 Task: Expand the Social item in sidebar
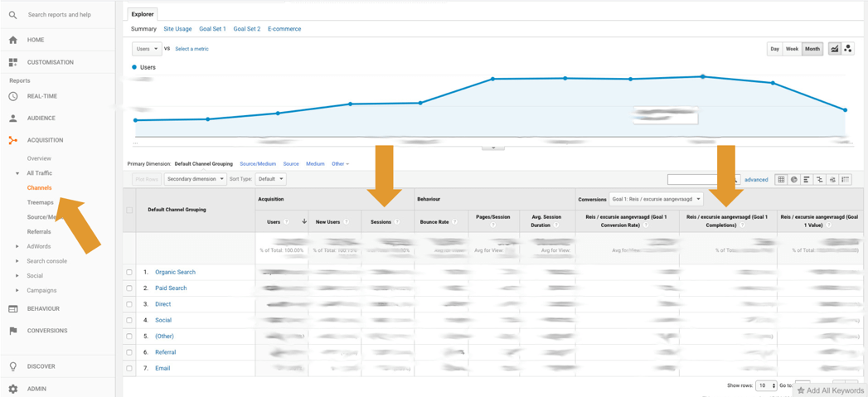click(x=17, y=276)
